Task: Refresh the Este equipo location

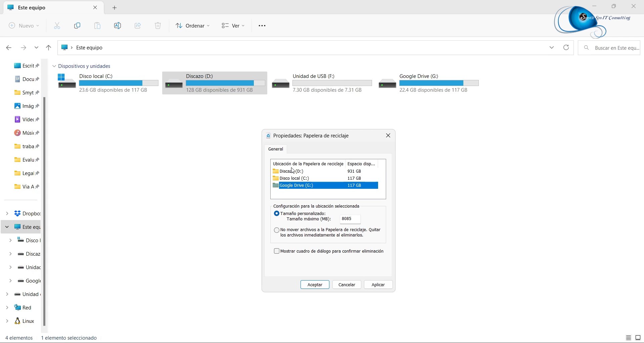Action: tap(566, 48)
